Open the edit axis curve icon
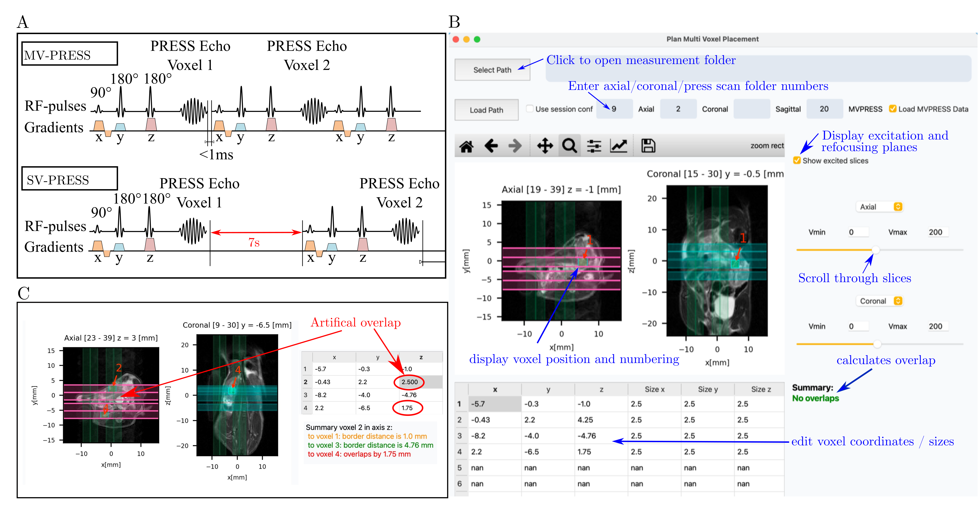This screenshot has height=508, width=980. click(619, 146)
